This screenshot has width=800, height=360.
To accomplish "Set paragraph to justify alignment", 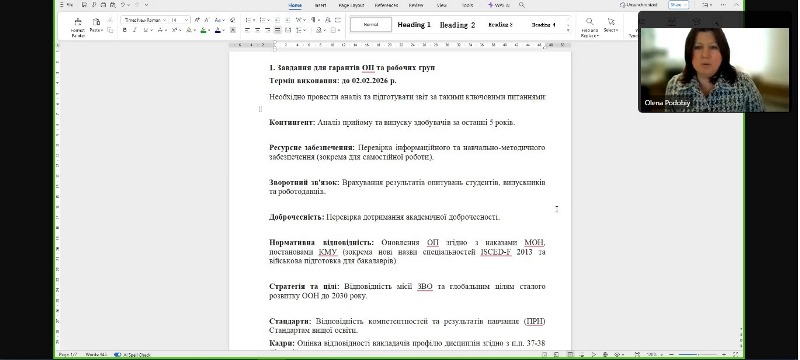I will 278,30.
